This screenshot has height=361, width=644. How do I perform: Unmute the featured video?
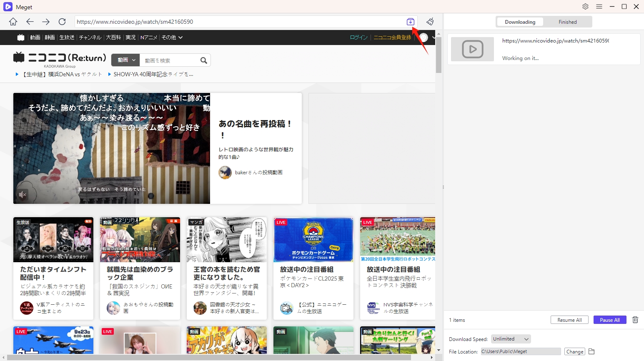click(x=23, y=194)
